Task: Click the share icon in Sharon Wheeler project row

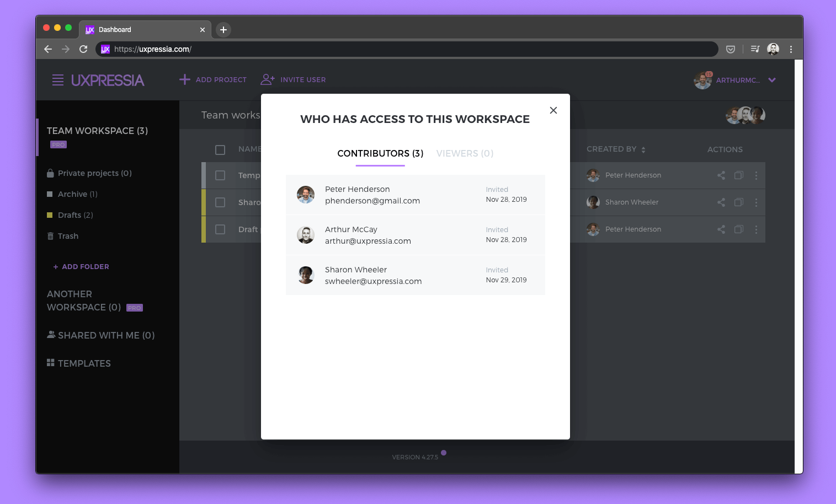Action: point(721,202)
